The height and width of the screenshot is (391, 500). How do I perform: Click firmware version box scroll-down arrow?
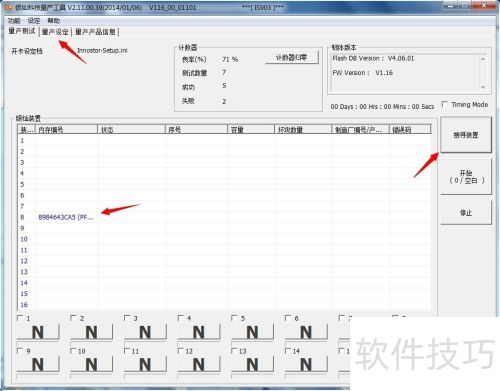coord(483,87)
